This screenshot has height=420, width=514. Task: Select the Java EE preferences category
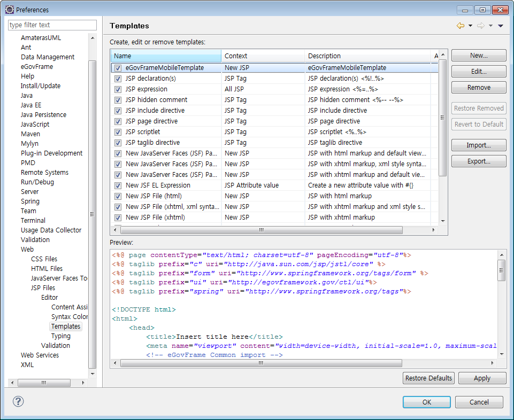coord(31,105)
